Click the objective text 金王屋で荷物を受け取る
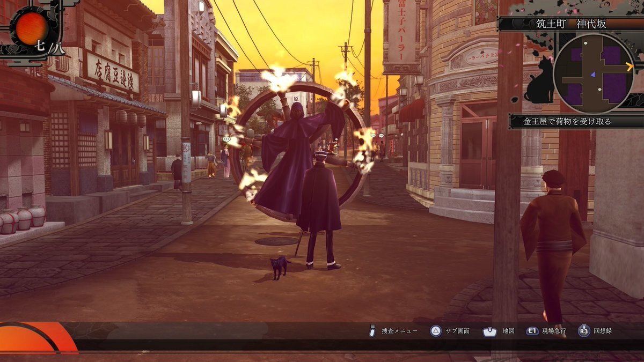Screen dimensions: 644x362 point(567,121)
